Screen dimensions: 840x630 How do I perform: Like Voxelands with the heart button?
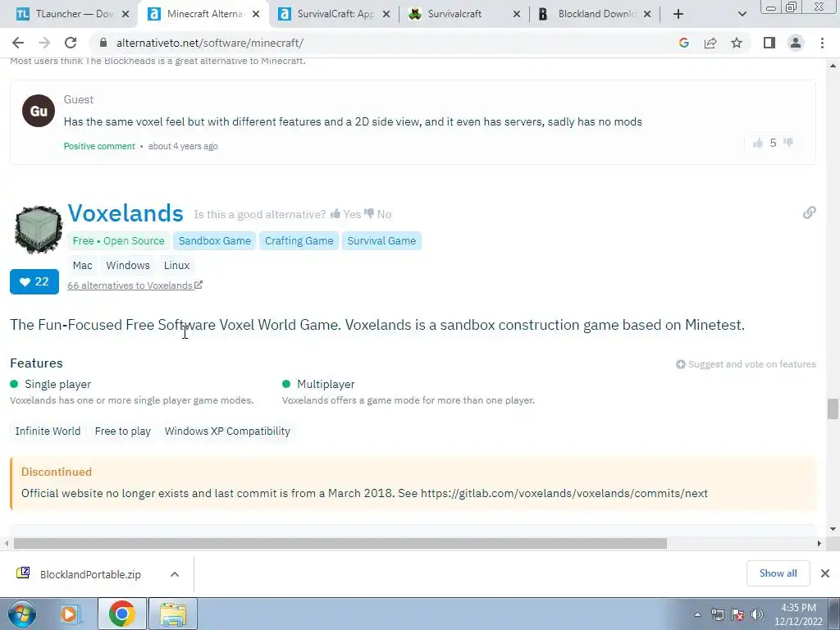point(34,282)
